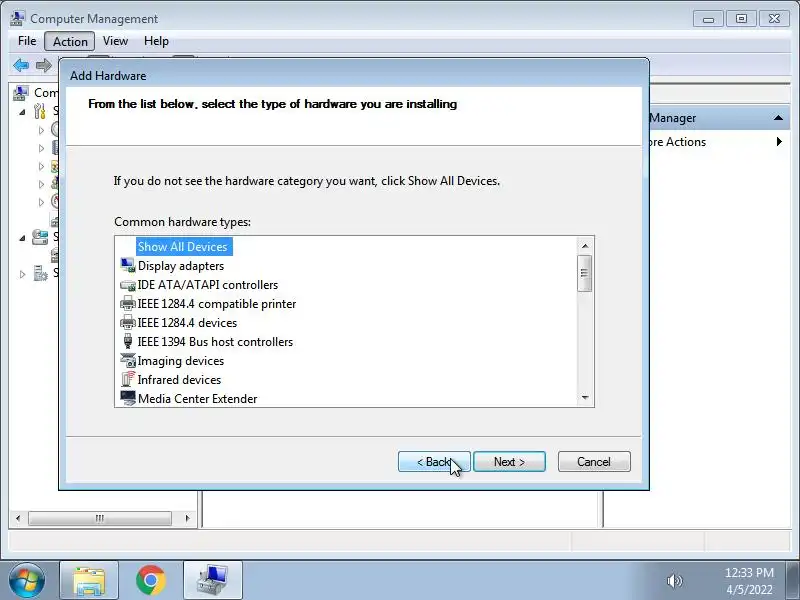Click the IDE ATA/ATAPI controllers icon
This screenshot has width=800, height=600.
click(x=128, y=285)
